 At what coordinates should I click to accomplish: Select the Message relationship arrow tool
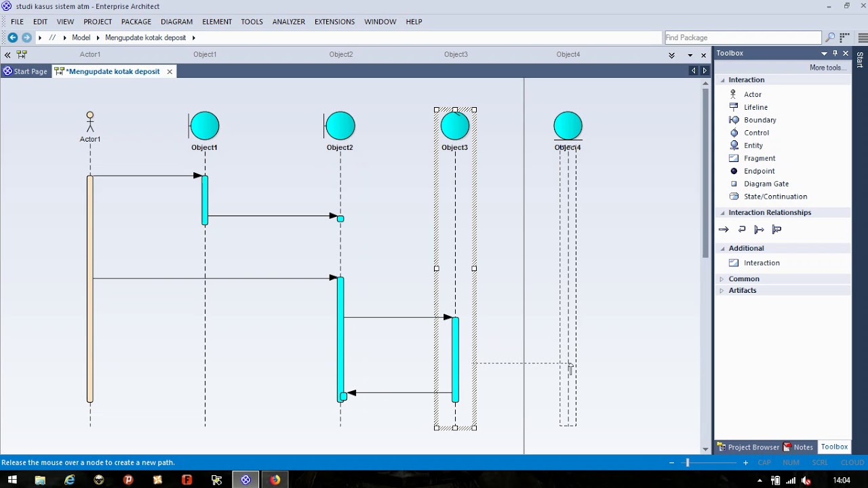click(x=724, y=230)
